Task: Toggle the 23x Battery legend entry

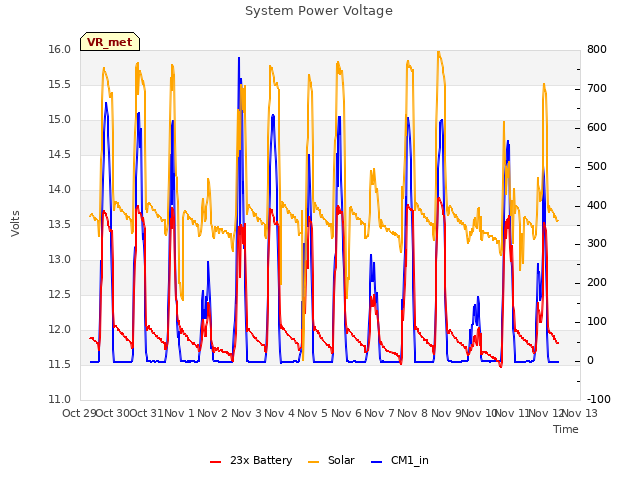Action: click(x=251, y=460)
